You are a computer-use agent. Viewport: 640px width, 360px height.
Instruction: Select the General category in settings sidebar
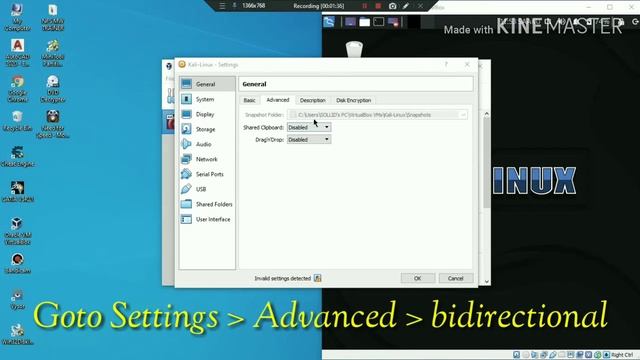coord(207,84)
